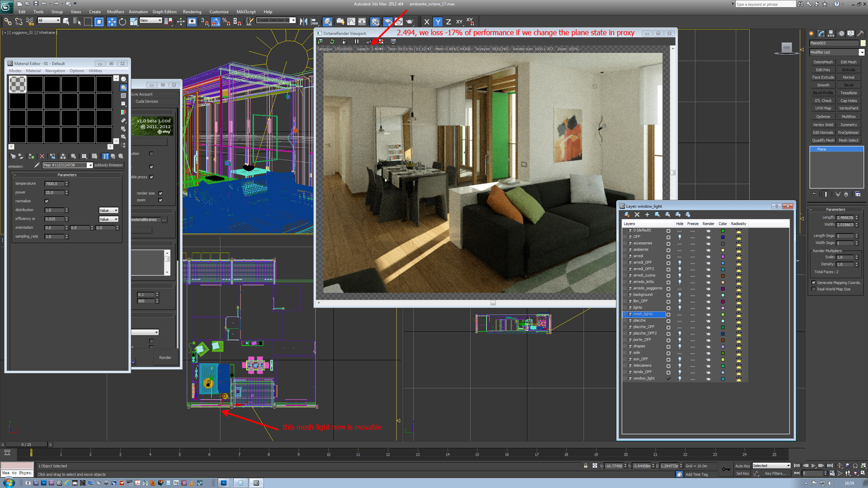
Task: Click the Edit Poly modifier button
Action: point(823,70)
